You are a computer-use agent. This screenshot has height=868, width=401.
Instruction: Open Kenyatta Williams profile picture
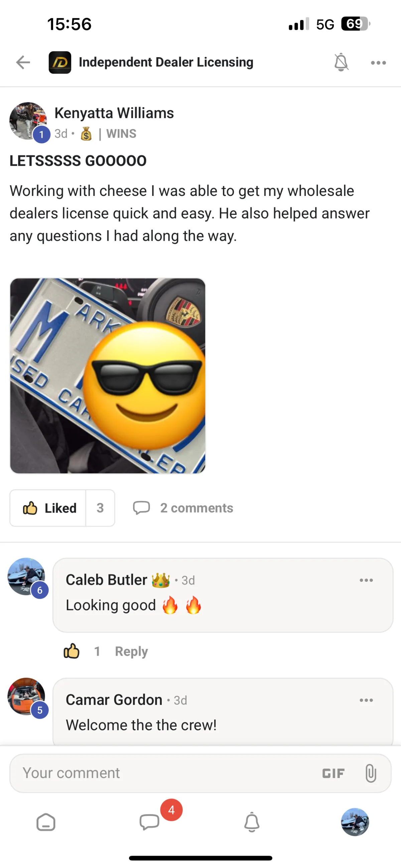[28, 121]
